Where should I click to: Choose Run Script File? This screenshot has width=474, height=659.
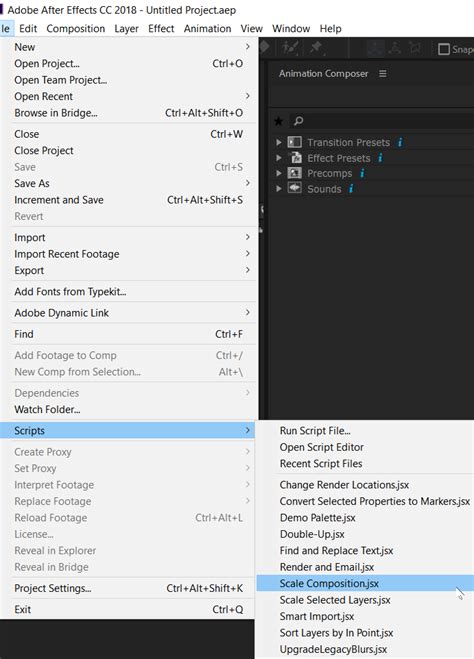[365, 431]
